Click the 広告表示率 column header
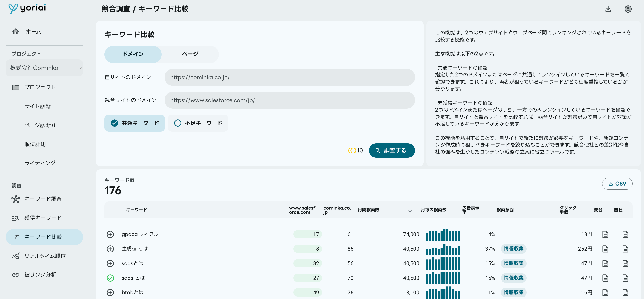Viewport: 644px width, 299px height. tap(470, 210)
